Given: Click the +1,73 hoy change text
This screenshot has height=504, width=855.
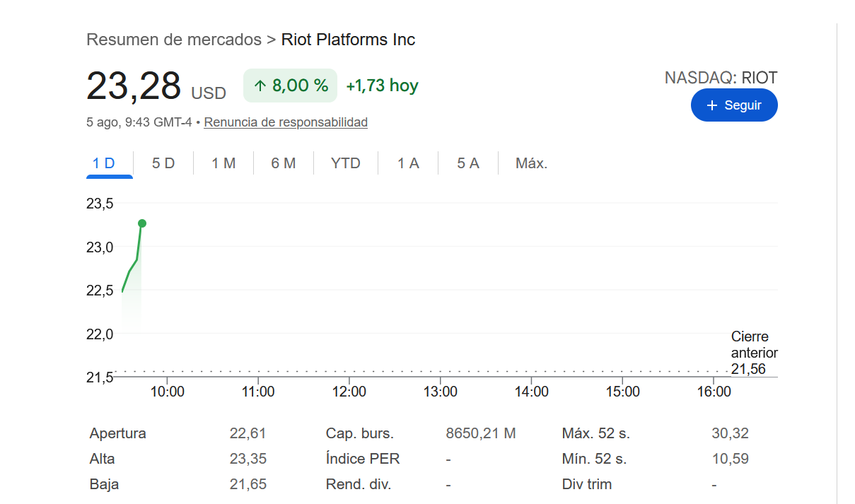Looking at the screenshot, I should click(x=382, y=86).
